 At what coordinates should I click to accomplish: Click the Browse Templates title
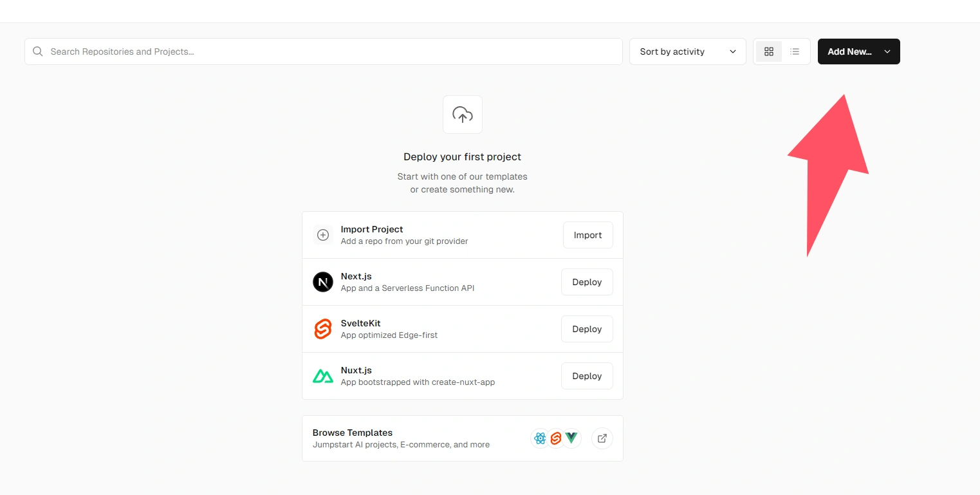click(353, 433)
